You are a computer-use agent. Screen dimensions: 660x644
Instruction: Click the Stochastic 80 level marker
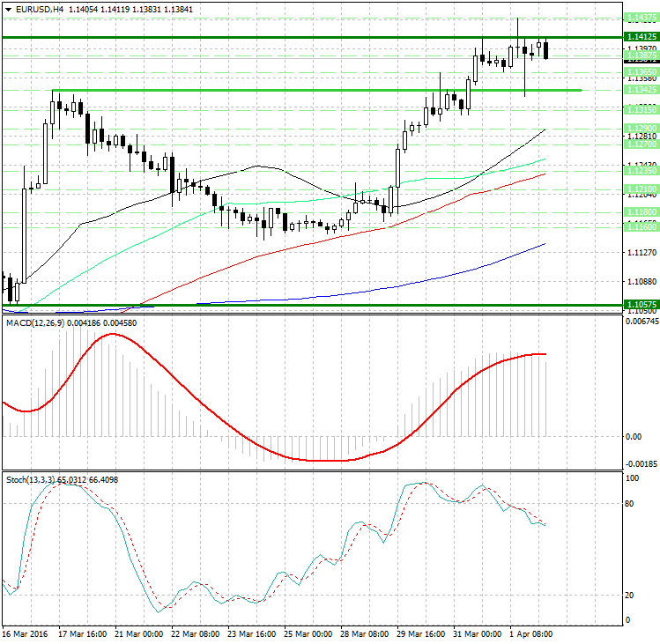click(x=629, y=504)
